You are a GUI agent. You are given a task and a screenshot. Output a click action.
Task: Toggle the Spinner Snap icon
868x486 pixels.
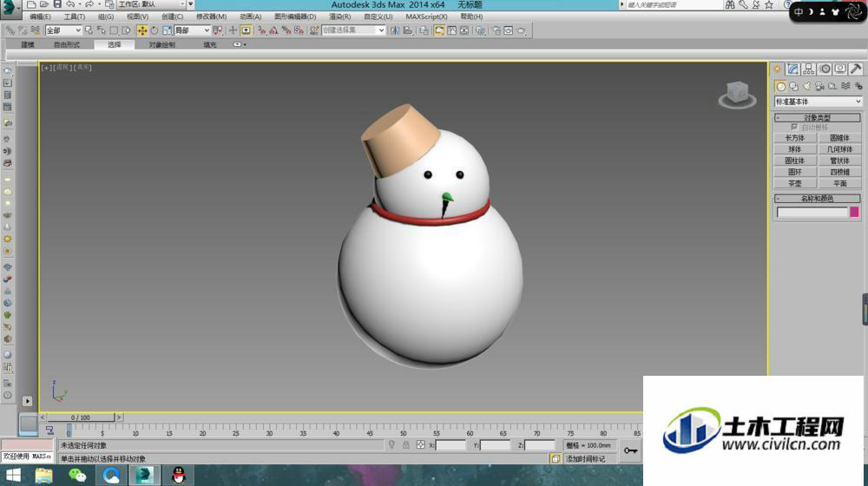click(x=299, y=30)
